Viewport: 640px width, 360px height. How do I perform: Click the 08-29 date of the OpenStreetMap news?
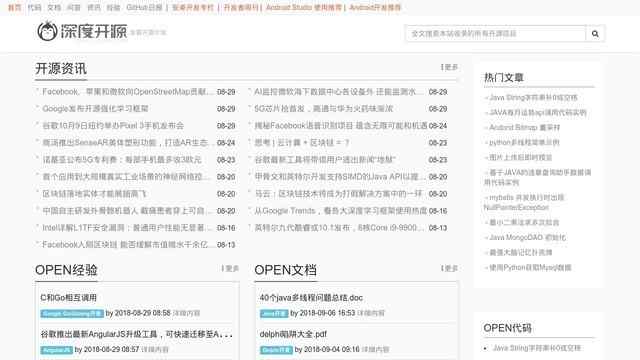click(226, 92)
